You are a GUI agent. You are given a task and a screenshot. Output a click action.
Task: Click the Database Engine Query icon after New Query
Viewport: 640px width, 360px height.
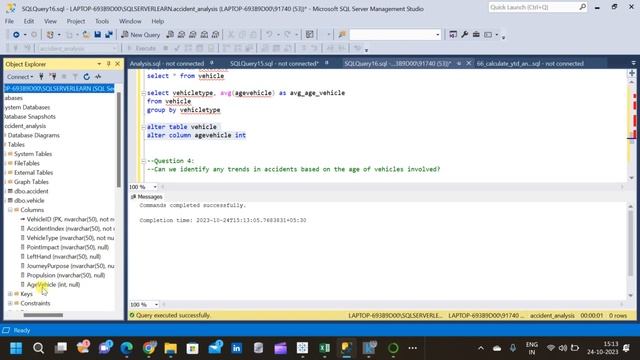170,35
